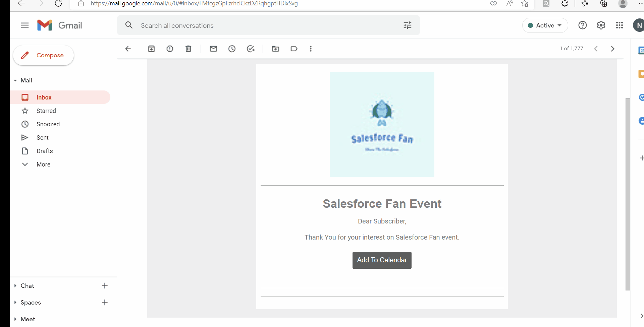Collapse the Mail section

[x=15, y=80]
